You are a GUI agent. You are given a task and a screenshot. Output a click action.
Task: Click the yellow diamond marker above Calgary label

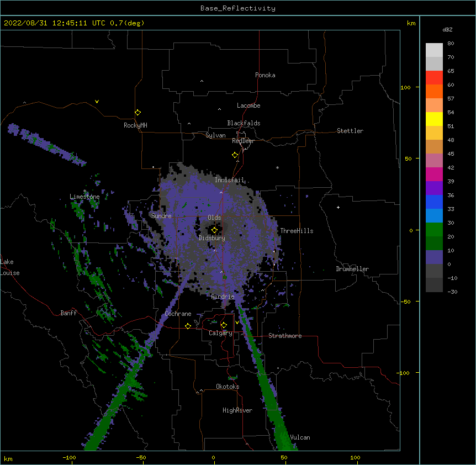point(224,325)
